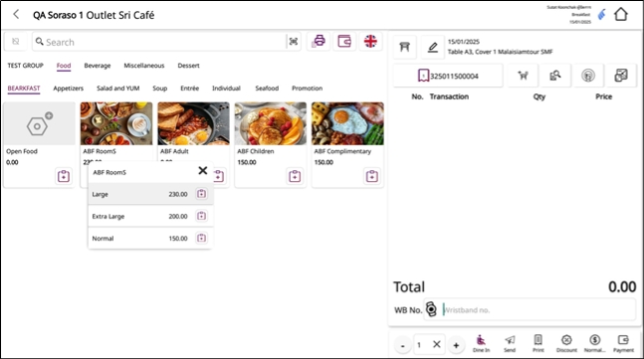Select the ABF Children thumbnail image
This screenshot has height=359, width=644.
pos(271,123)
